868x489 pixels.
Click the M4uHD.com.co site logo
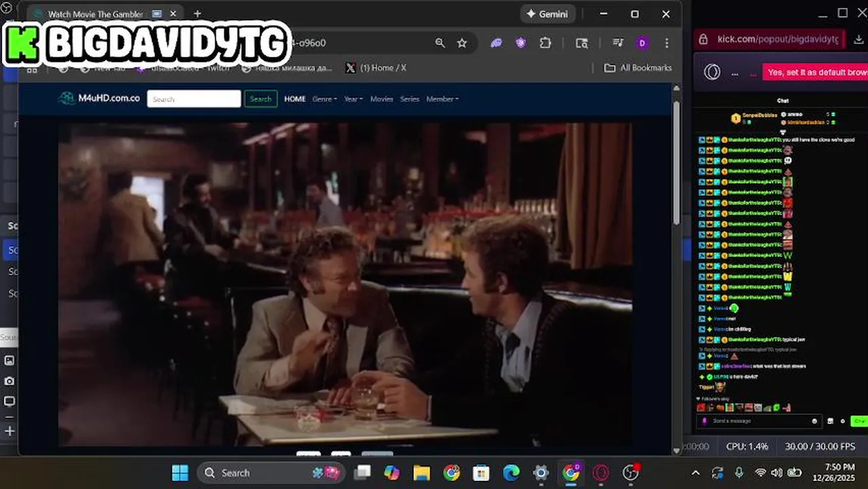coord(99,98)
